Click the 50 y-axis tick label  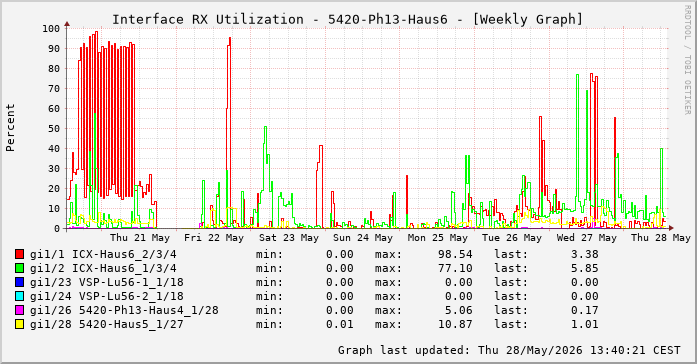[54, 128]
